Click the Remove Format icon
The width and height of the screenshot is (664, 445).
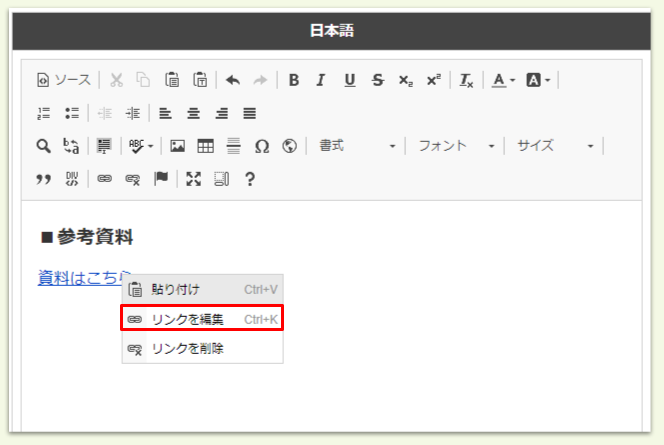click(x=466, y=80)
